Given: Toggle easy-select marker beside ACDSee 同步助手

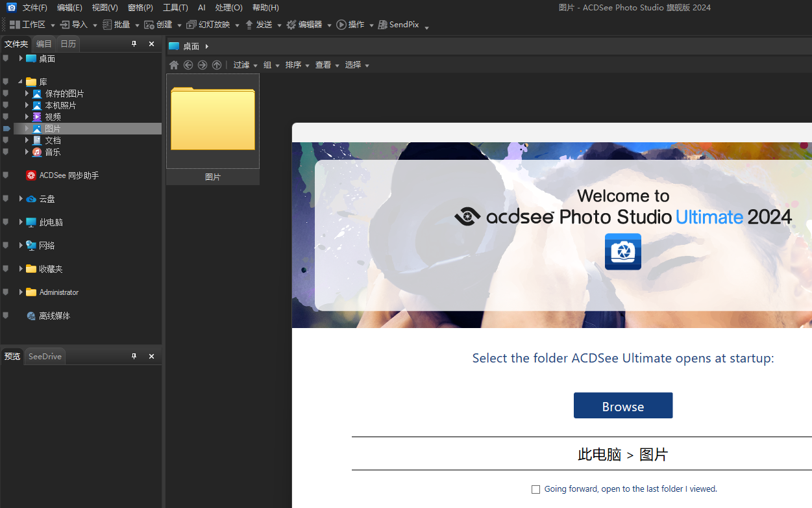Looking at the screenshot, I should pos(6,175).
